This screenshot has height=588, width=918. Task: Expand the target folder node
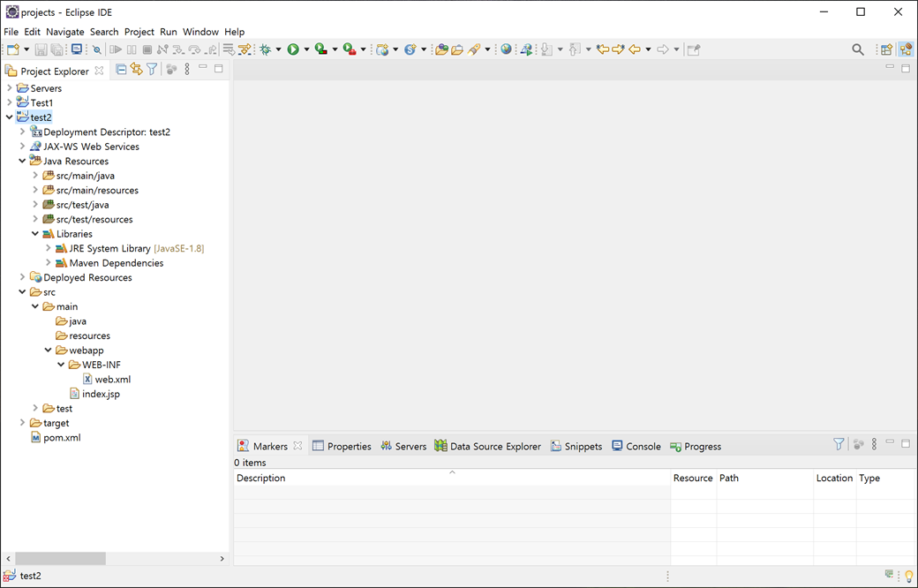click(x=22, y=423)
